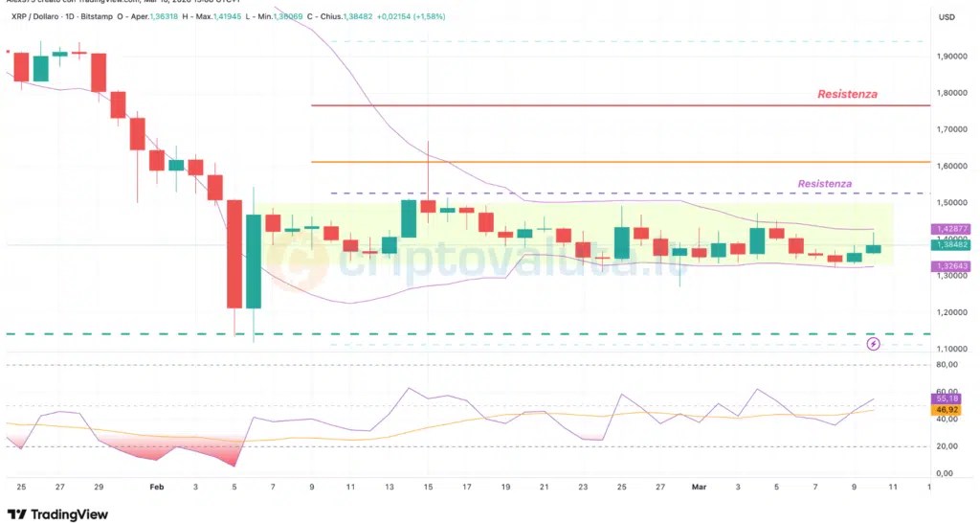Select the purple Resistenza label

pos(824,184)
